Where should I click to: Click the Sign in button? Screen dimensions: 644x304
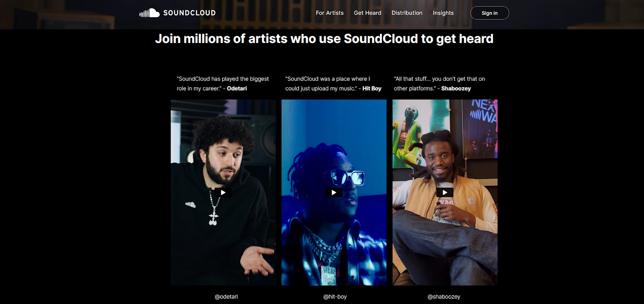[489, 13]
